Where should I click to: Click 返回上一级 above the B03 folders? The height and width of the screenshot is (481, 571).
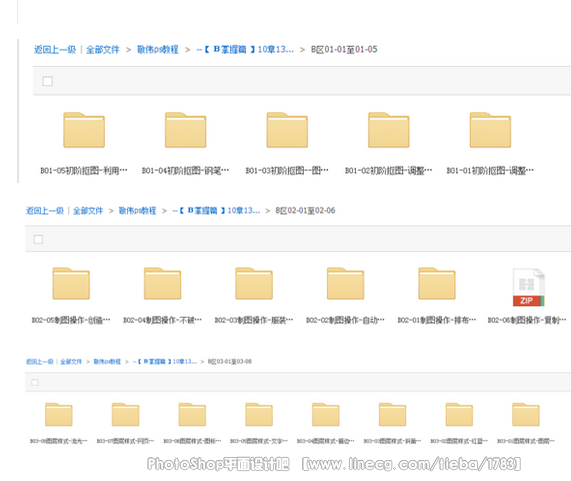(x=40, y=362)
